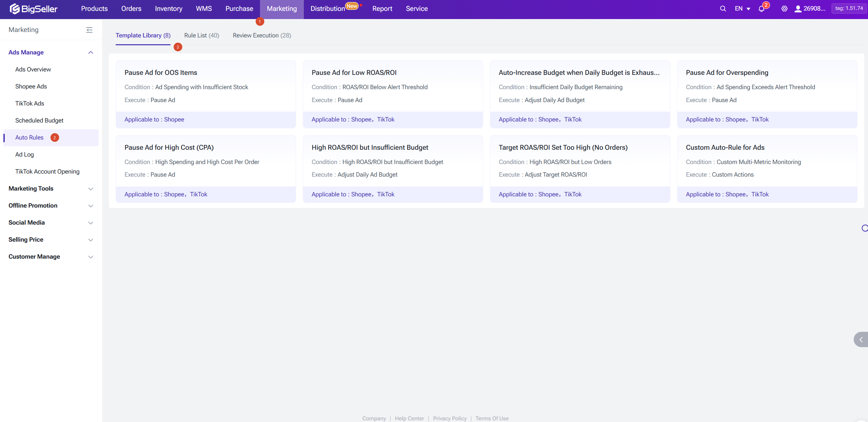
Task: Expand the Customer Manage section
Action: coord(91,257)
